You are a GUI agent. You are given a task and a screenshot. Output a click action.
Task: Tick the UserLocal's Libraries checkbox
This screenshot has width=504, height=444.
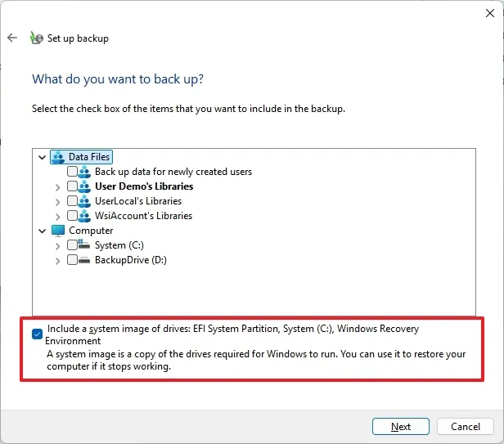click(x=72, y=201)
